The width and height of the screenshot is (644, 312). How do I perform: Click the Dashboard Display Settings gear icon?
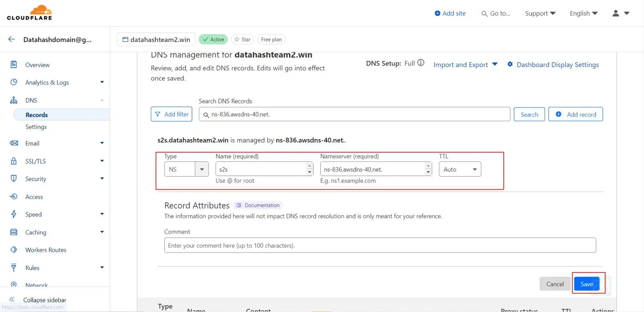point(510,64)
